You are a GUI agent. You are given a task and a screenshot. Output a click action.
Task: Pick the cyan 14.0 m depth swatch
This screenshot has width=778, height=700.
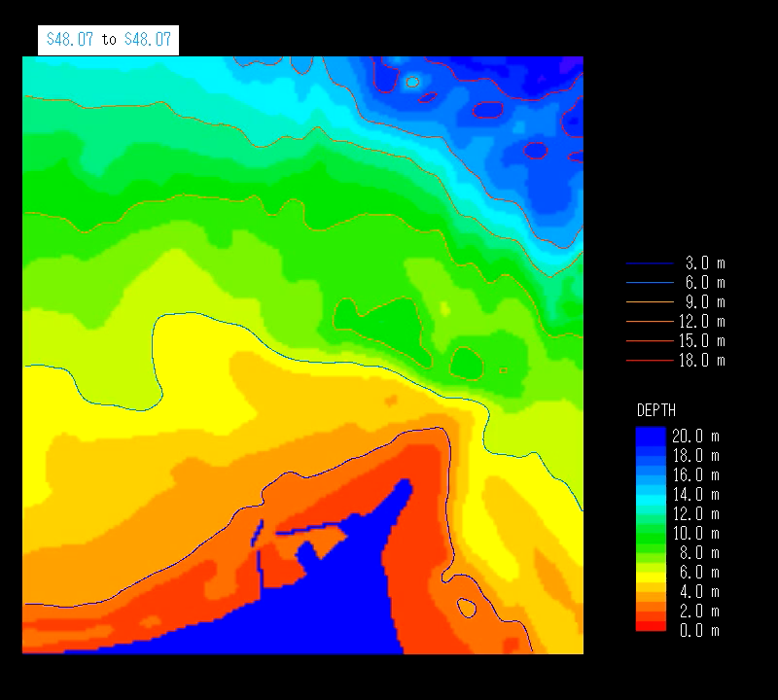(x=651, y=495)
